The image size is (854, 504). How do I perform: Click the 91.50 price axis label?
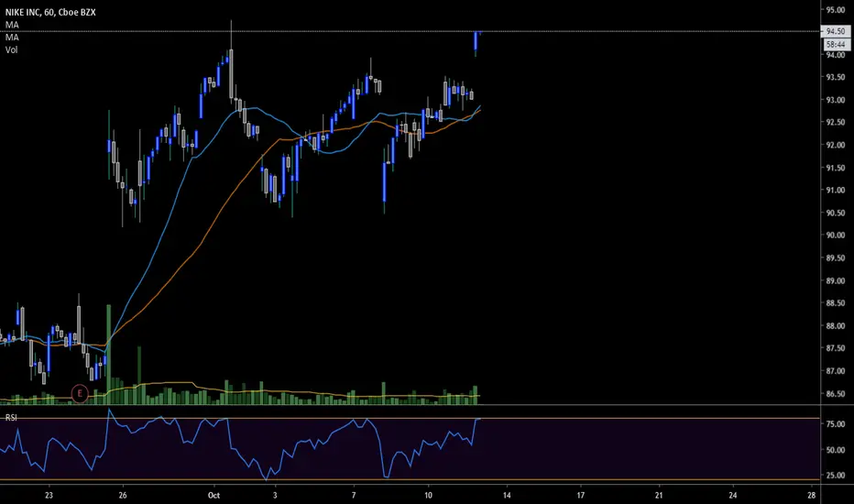pos(836,168)
